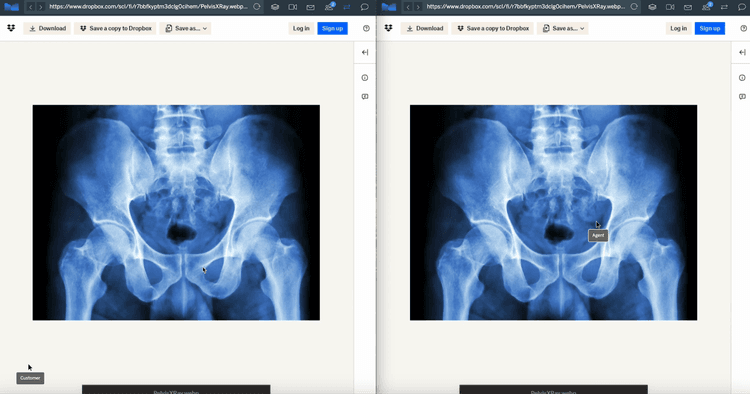Open Save as dropdown in left pane
The width and height of the screenshot is (750, 394).
(186, 29)
